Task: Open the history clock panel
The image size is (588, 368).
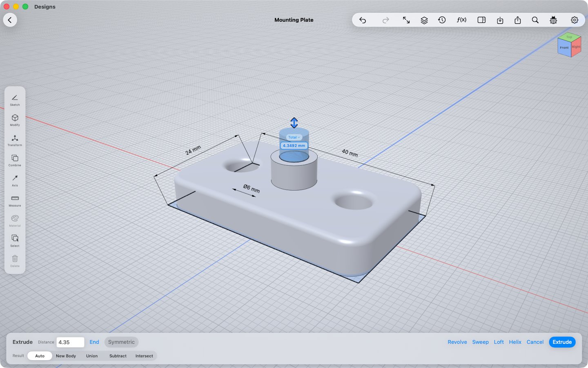Action: point(442,20)
